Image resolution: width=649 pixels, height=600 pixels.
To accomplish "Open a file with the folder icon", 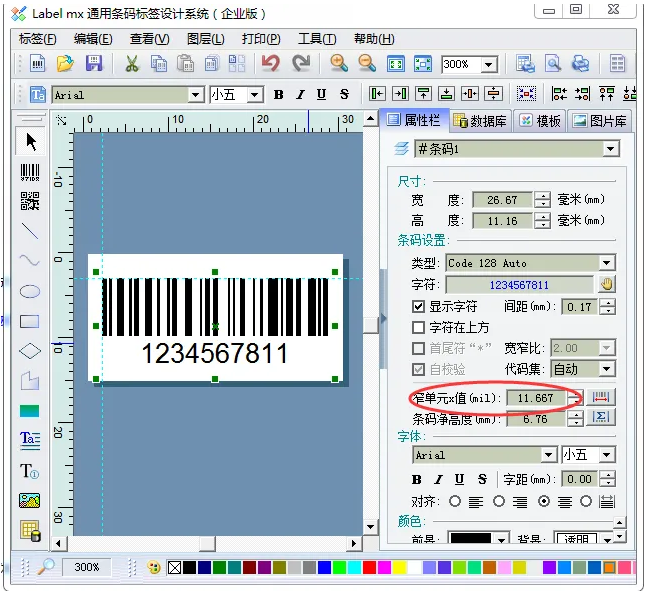I will pos(65,64).
